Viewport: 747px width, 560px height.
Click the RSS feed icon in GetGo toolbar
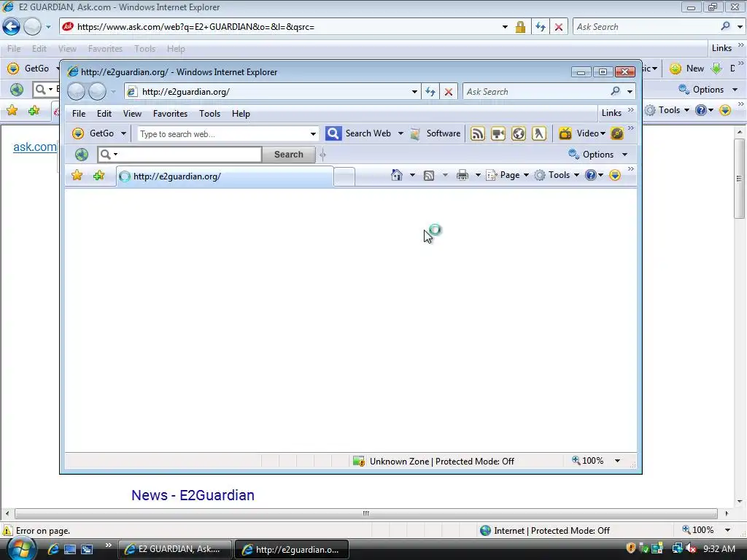477,134
